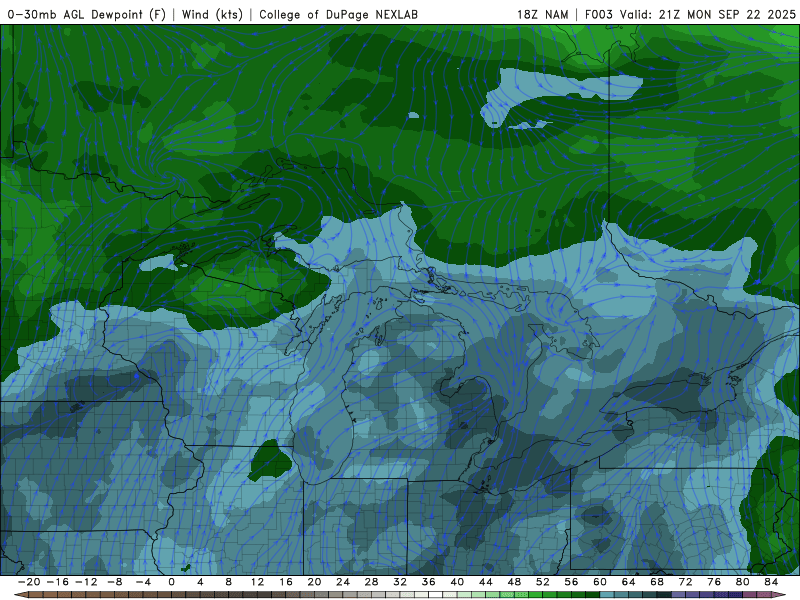Click the positive 8 label on the scale

coord(229,582)
